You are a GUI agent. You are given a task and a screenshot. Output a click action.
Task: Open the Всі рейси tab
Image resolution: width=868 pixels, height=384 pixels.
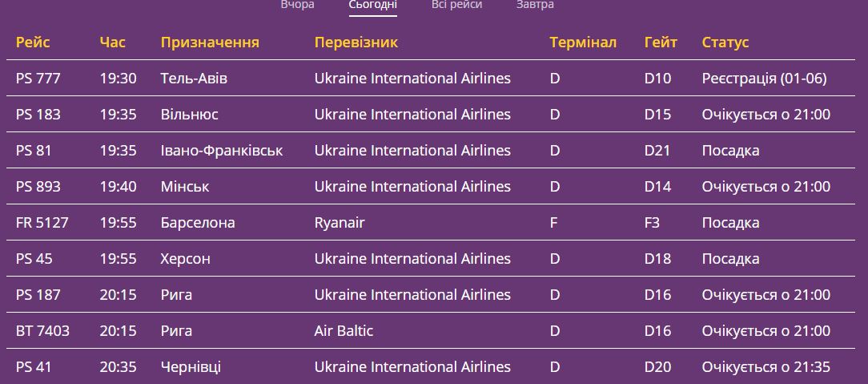(x=456, y=5)
